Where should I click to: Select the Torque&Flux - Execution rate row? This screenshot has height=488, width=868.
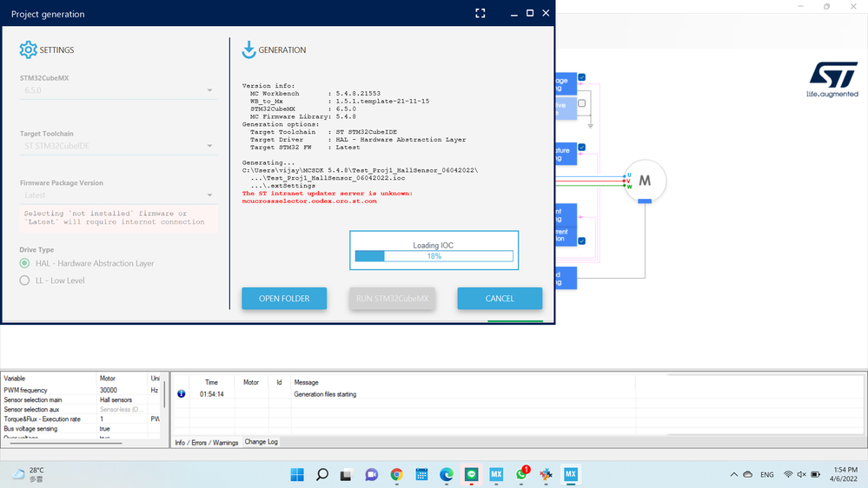pos(81,419)
